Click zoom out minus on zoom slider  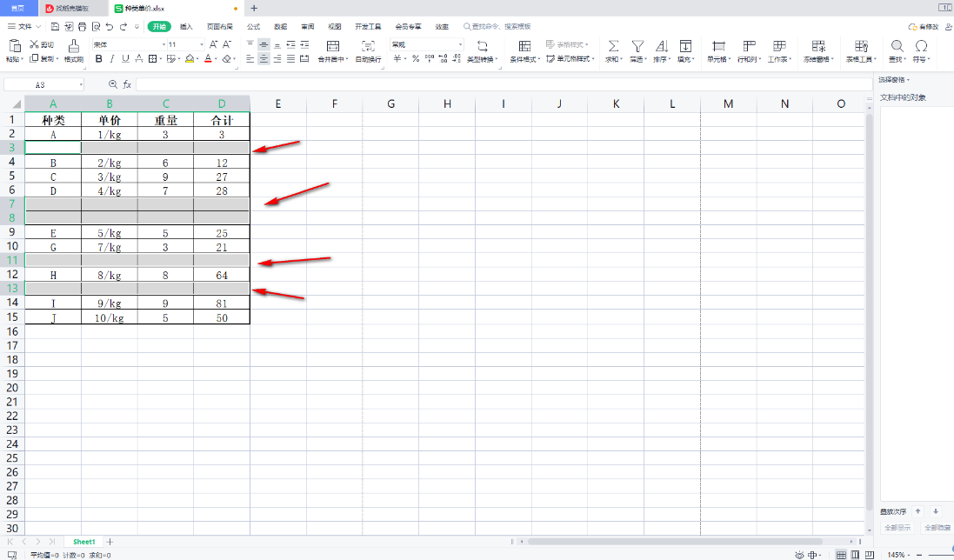pos(918,555)
